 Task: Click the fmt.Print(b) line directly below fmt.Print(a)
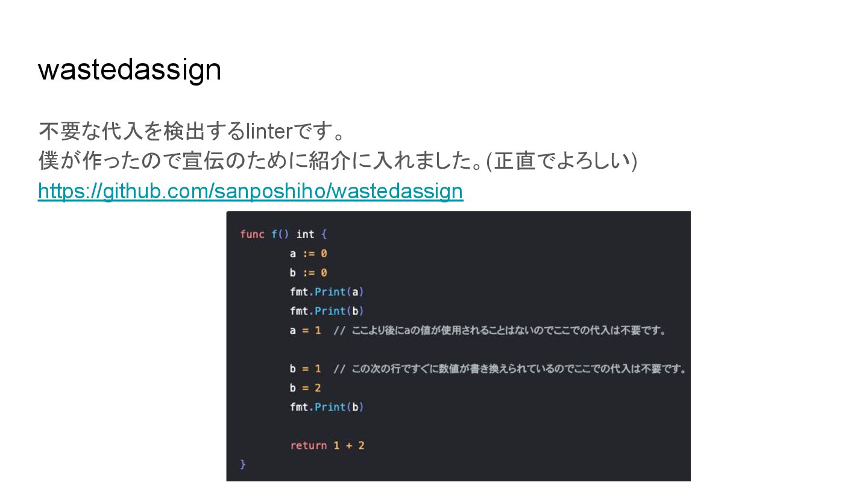point(327,311)
